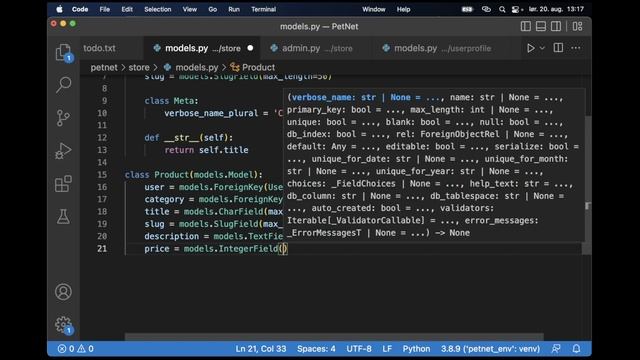Open Spotlight search in menu bar
Viewport: 640px width, 360px height.
502,9
